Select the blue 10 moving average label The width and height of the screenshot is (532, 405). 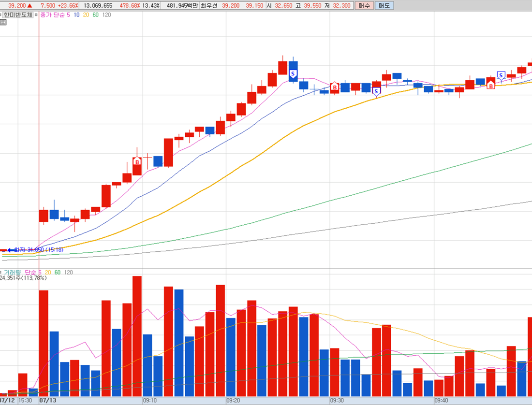pos(77,15)
